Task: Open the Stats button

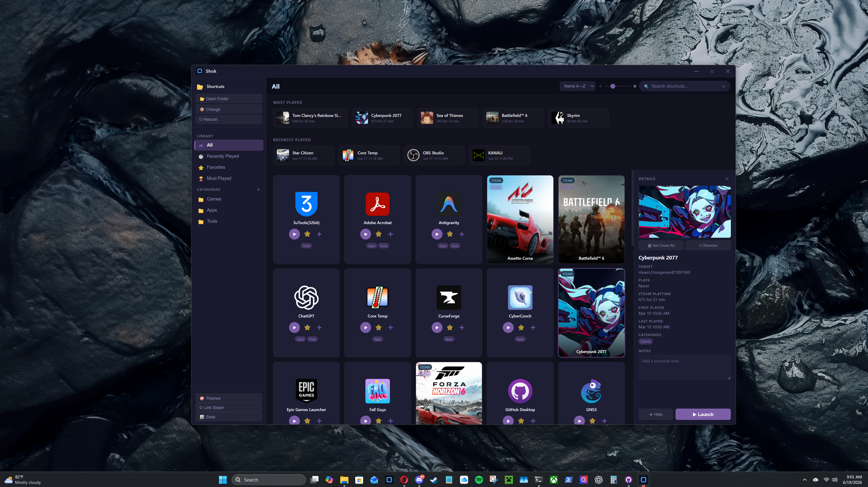Action: [229, 417]
